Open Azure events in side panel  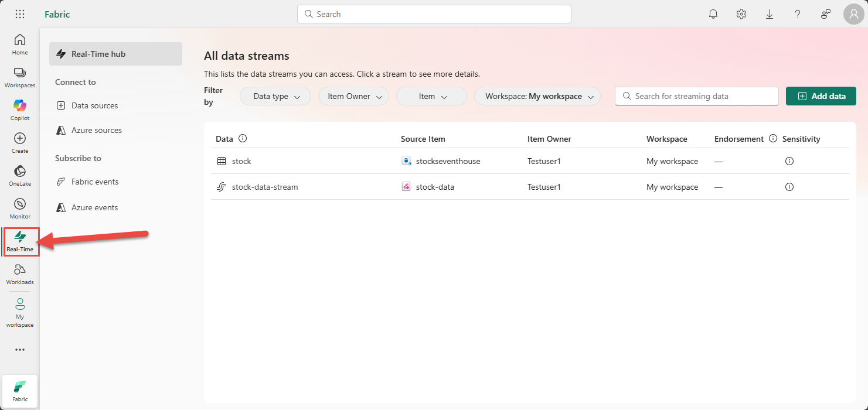click(x=94, y=207)
